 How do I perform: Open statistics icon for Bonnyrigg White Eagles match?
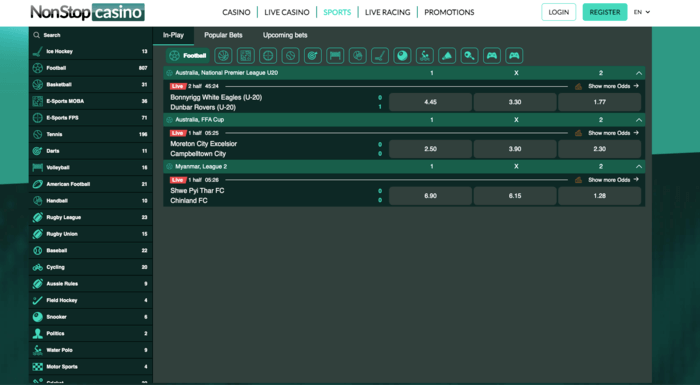click(579, 86)
